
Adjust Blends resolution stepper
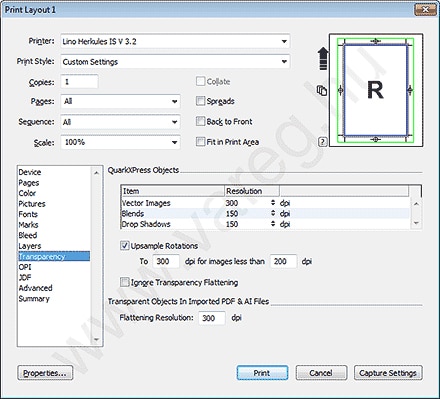pyautogui.click(x=273, y=213)
